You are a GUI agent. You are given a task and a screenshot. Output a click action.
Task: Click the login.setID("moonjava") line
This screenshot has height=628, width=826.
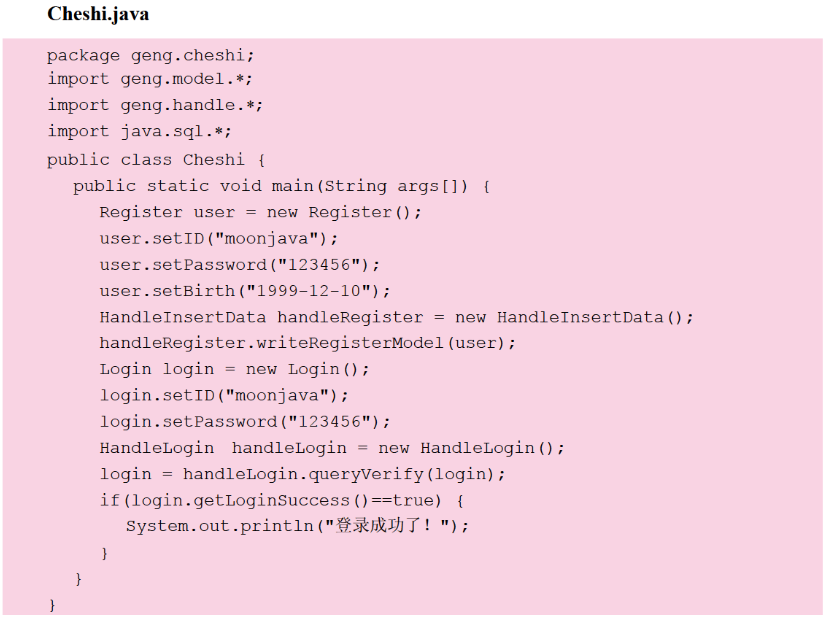tap(224, 395)
